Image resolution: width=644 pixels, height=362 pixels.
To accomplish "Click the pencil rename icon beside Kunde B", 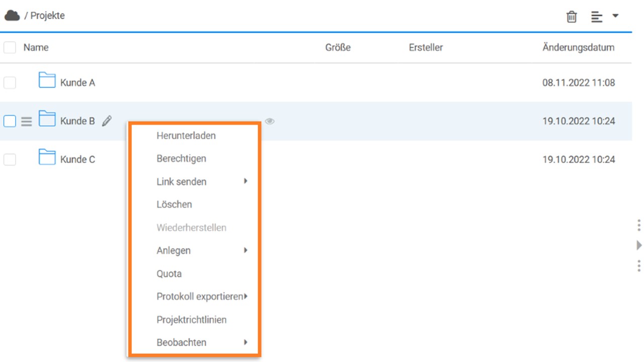I will pos(107,121).
